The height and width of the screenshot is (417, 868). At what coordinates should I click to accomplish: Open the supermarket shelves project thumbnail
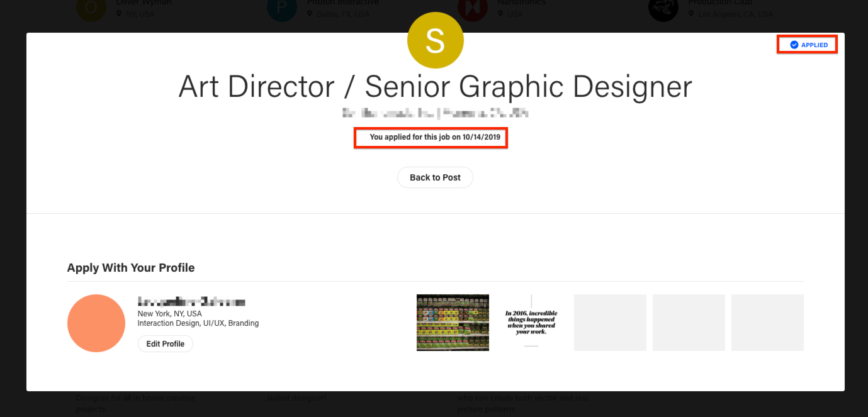coord(453,323)
